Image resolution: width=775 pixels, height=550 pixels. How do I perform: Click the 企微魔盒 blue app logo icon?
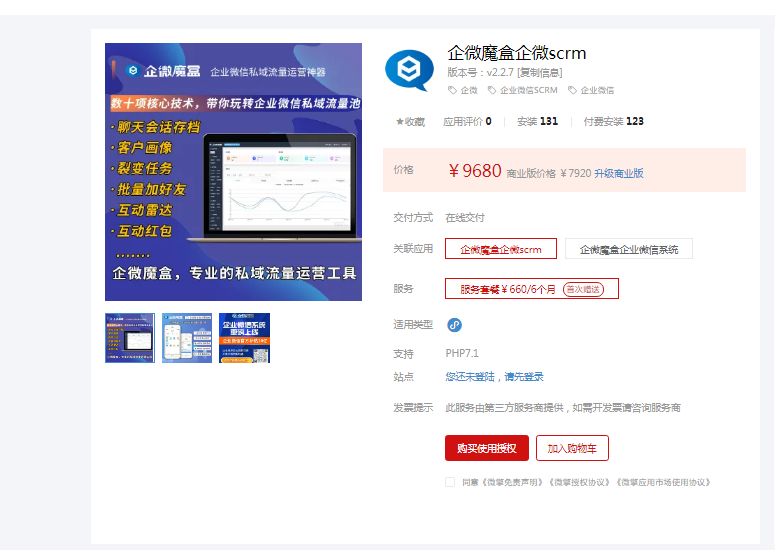[x=409, y=69]
